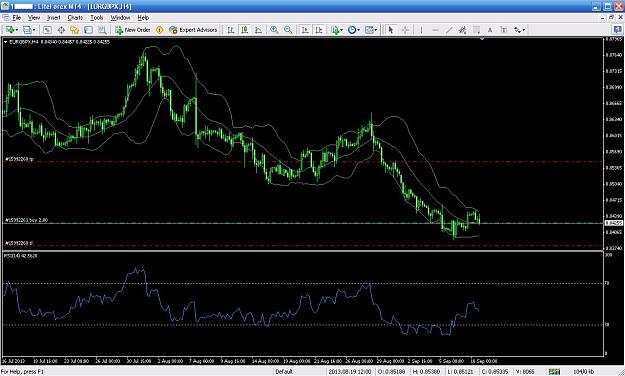Select the Trendline drawing tool

449,30
